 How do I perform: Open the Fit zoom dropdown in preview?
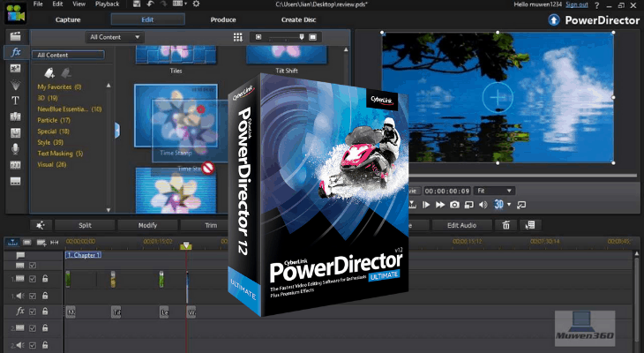point(494,191)
